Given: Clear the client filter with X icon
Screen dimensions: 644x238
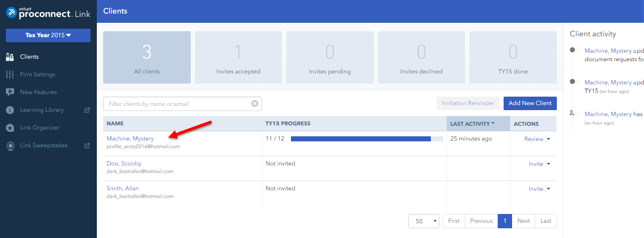Looking at the screenshot, I should [x=255, y=103].
